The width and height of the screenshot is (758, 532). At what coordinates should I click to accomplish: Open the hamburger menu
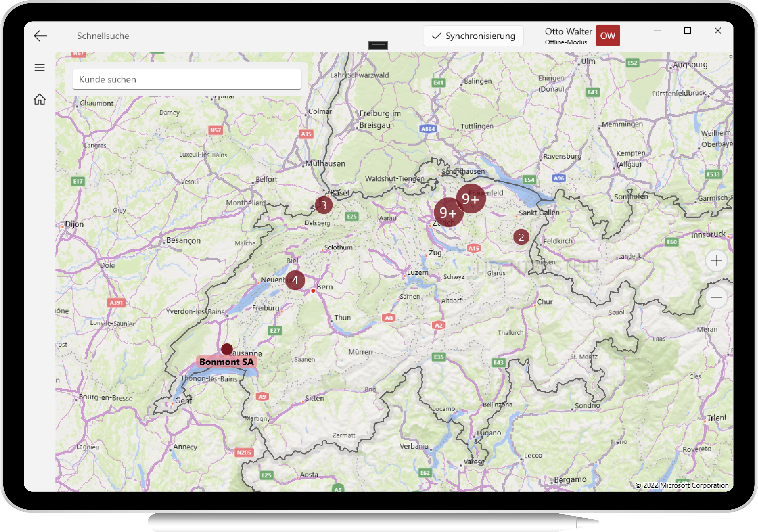click(40, 67)
